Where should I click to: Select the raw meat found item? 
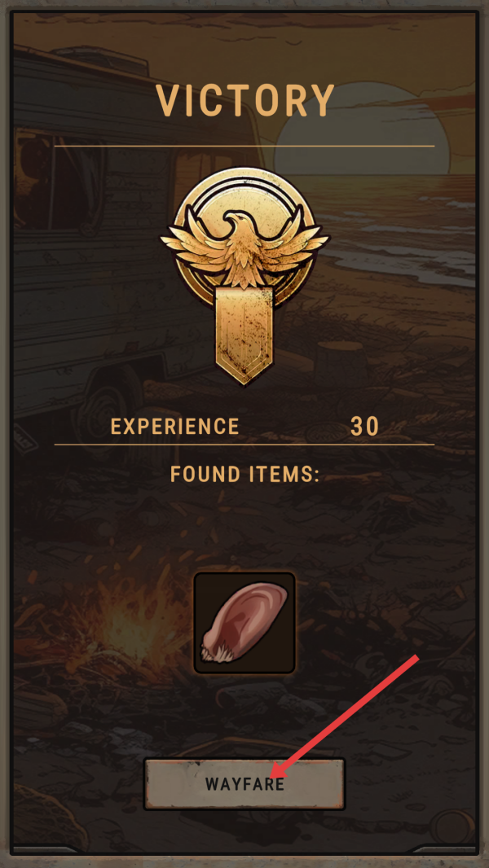pyautogui.click(x=244, y=623)
